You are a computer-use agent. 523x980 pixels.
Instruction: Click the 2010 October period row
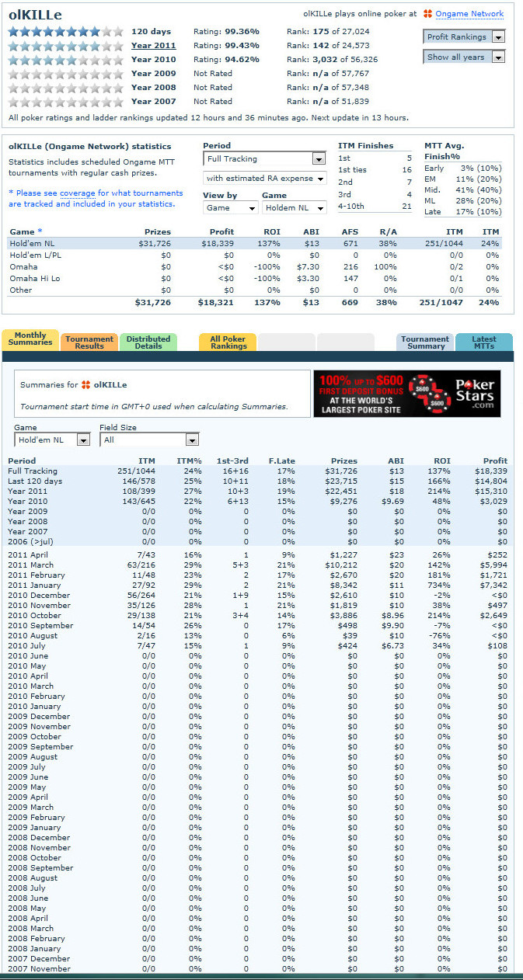tap(258, 615)
